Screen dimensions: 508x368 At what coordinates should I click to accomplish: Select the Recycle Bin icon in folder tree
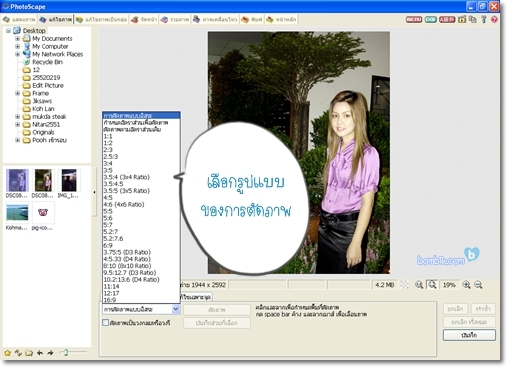click(26, 62)
